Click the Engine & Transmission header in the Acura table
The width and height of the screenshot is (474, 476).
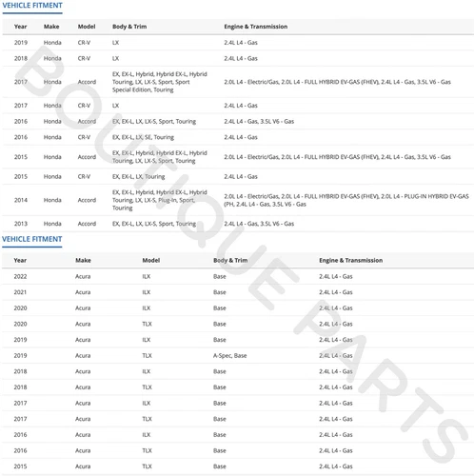tap(351, 260)
